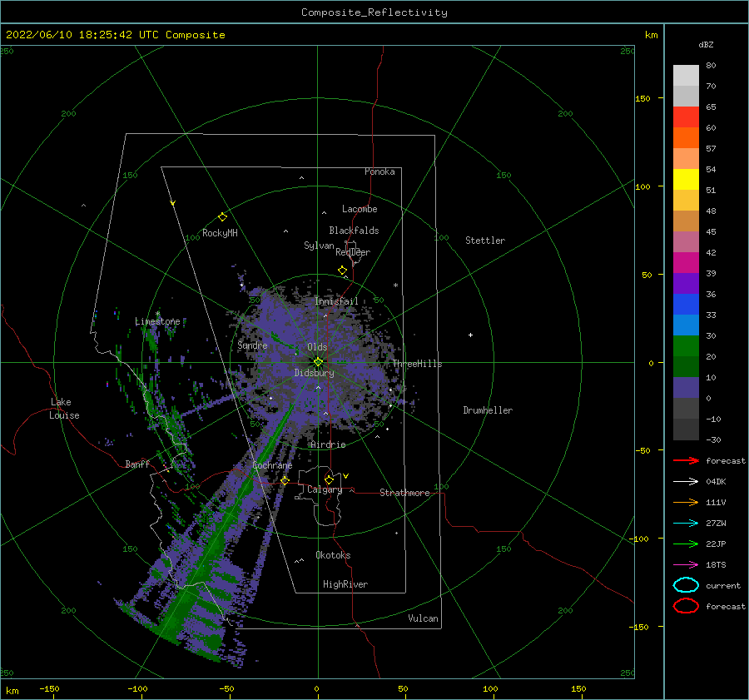Click the green 22JP arrow in legend
The image size is (749, 700).
click(x=686, y=544)
